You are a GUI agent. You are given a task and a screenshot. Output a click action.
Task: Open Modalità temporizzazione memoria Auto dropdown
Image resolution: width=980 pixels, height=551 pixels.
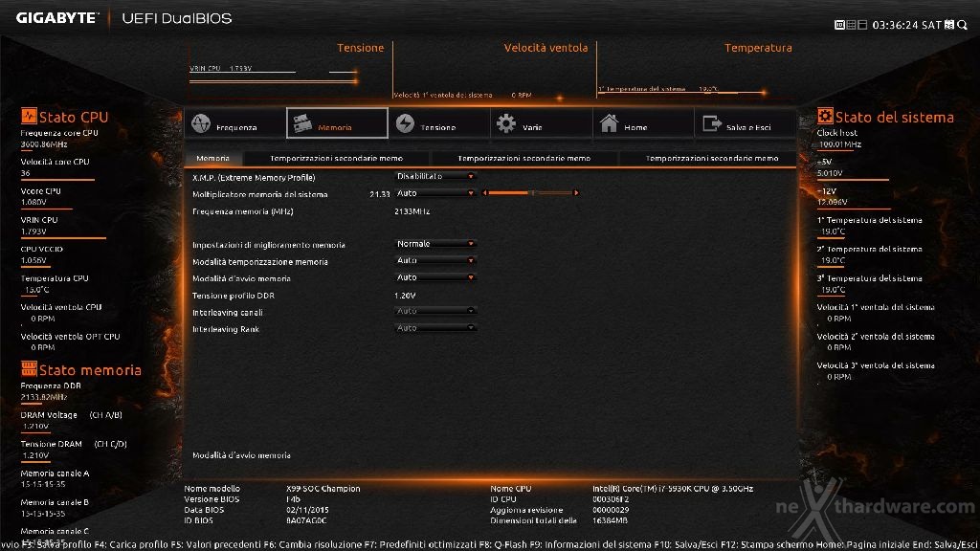tap(435, 260)
